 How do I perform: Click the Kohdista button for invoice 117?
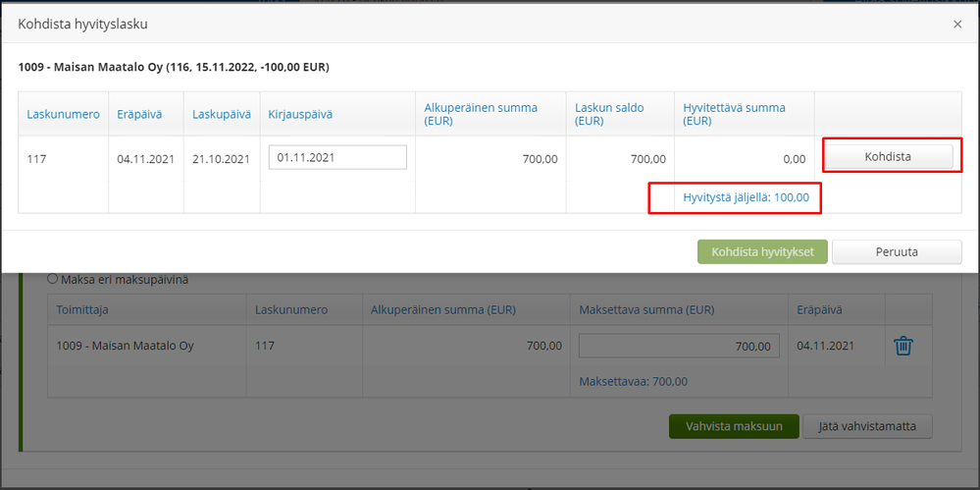888,156
